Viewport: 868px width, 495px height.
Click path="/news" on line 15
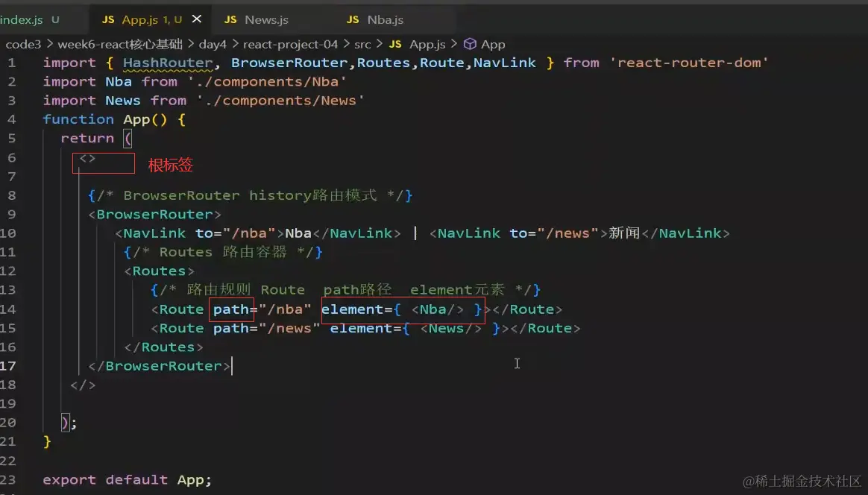click(x=266, y=328)
